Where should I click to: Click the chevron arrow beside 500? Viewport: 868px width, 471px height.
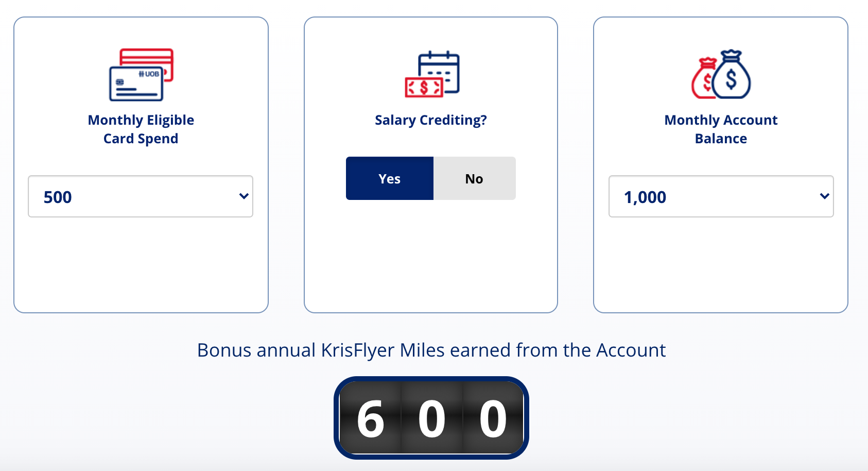pyautogui.click(x=244, y=196)
